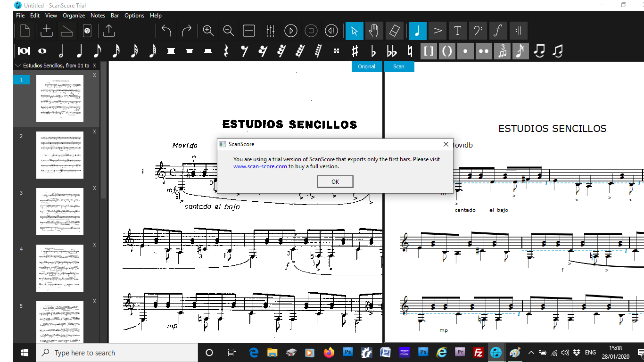Select the accent mark tool
Viewport: 644px width, 362px height.
(437, 31)
